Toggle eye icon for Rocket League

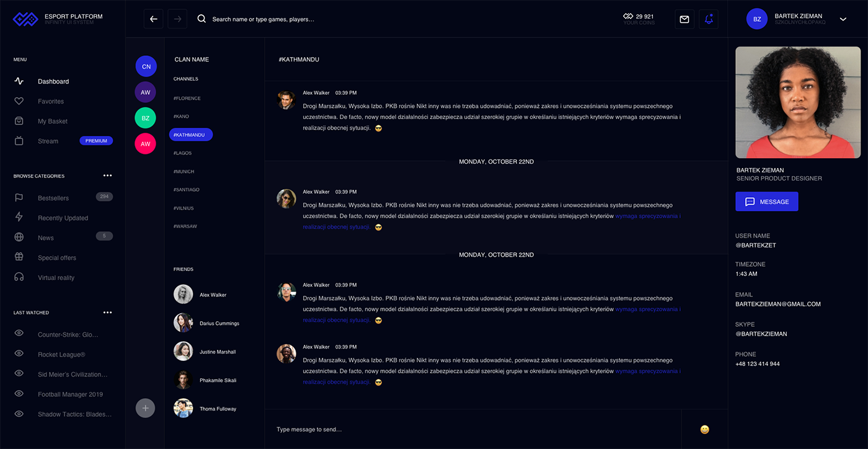pyautogui.click(x=19, y=353)
